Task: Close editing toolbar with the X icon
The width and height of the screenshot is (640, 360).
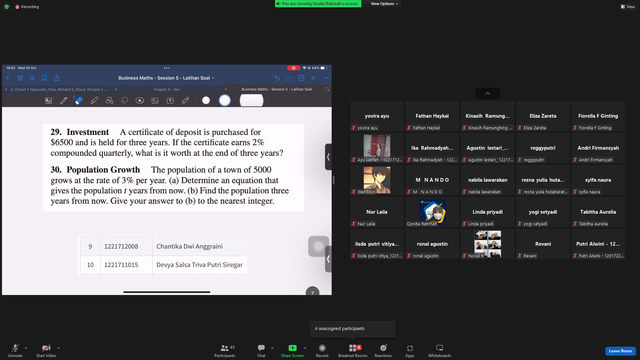Action: pyautogui.click(x=313, y=78)
